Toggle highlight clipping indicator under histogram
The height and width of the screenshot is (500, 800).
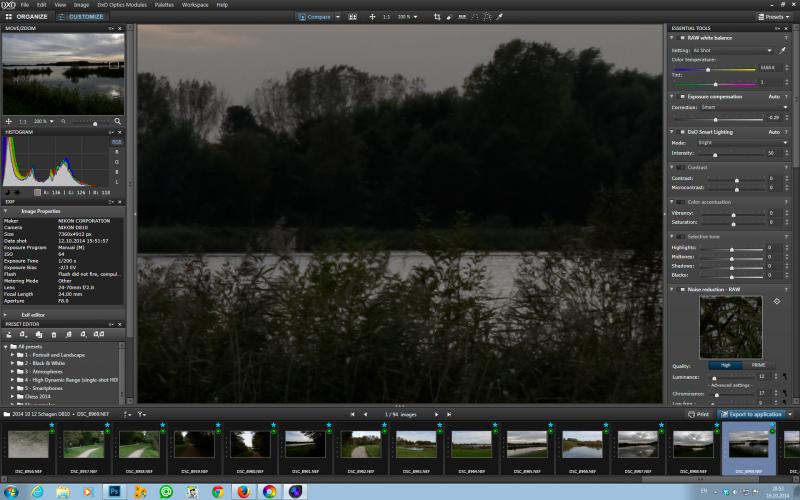tap(16, 192)
